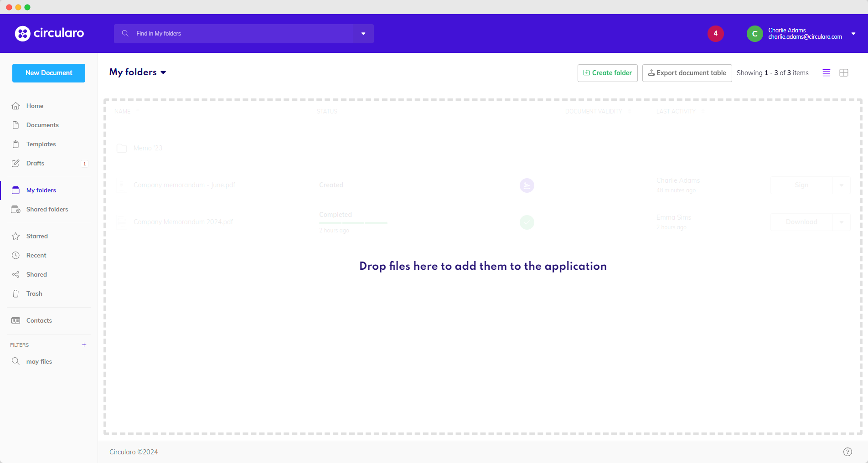Viewport: 868px width, 463px height.
Task: Go to Shared folders in sidebar
Action: click(x=47, y=209)
